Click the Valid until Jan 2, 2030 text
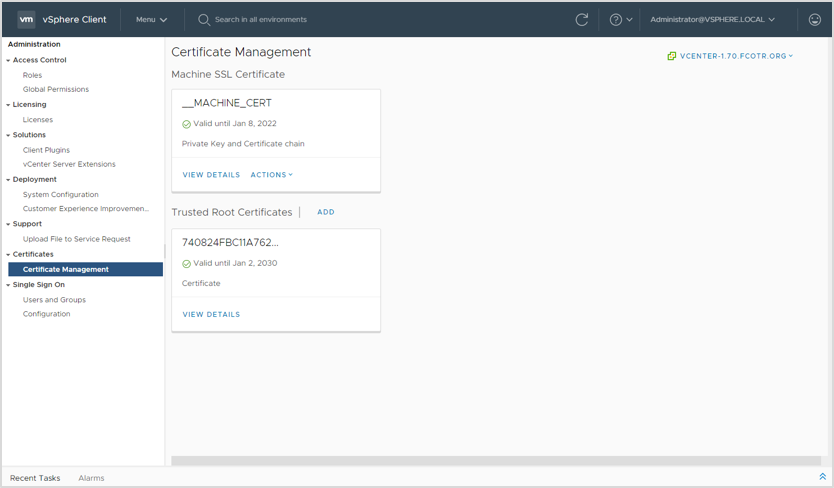834x488 pixels. click(x=235, y=263)
